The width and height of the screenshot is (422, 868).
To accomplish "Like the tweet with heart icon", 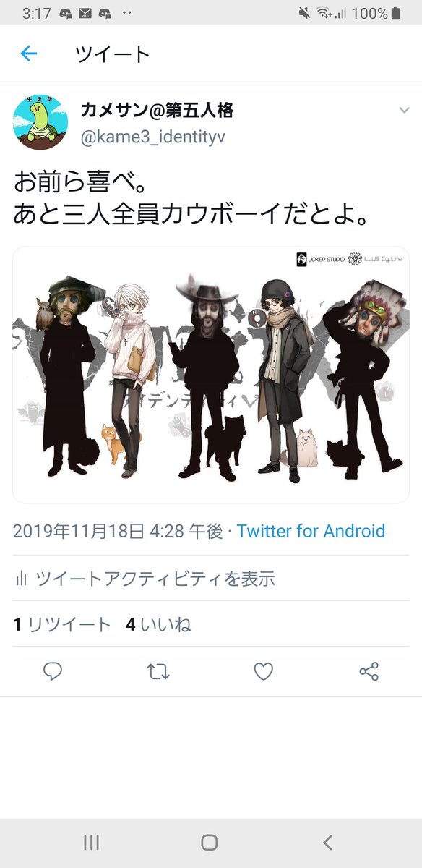I will pos(264,672).
